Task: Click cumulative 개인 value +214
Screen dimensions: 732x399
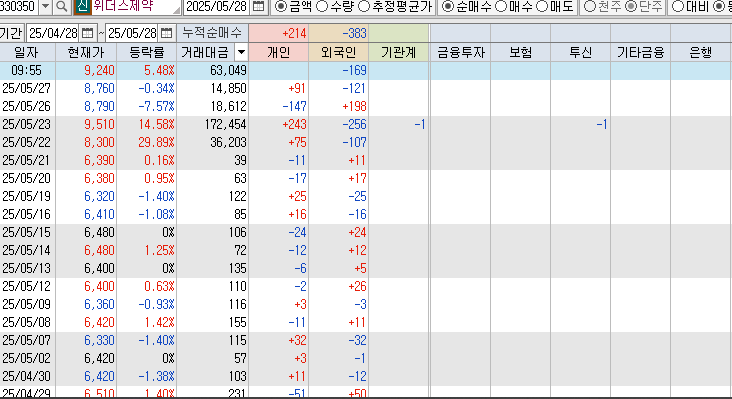Action: pyautogui.click(x=279, y=33)
